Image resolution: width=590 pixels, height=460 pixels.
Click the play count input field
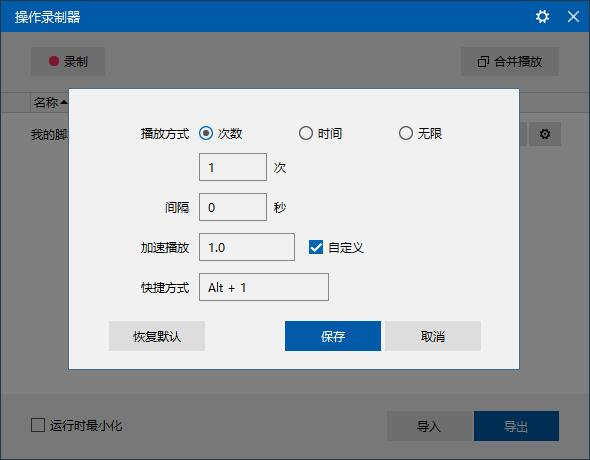(233, 167)
